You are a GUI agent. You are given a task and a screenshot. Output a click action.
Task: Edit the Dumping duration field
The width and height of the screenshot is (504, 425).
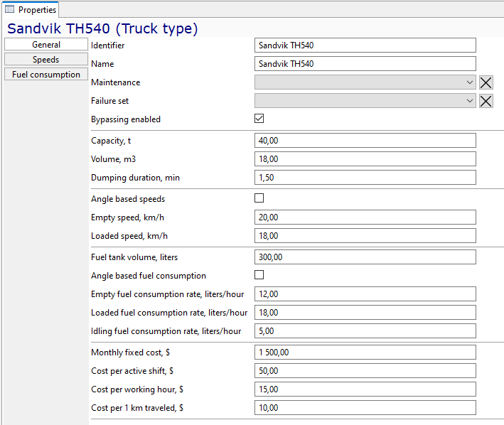point(365,178)
